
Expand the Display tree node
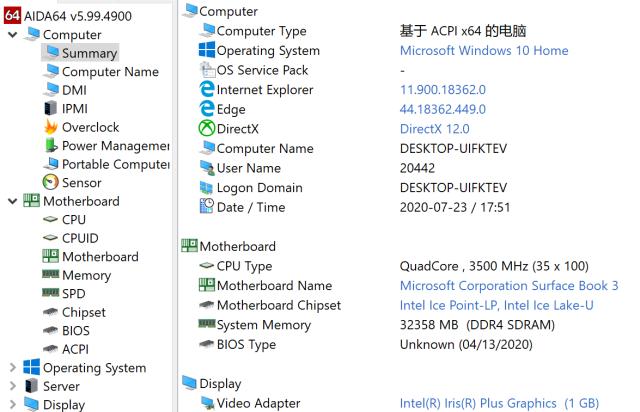point(13,404)
